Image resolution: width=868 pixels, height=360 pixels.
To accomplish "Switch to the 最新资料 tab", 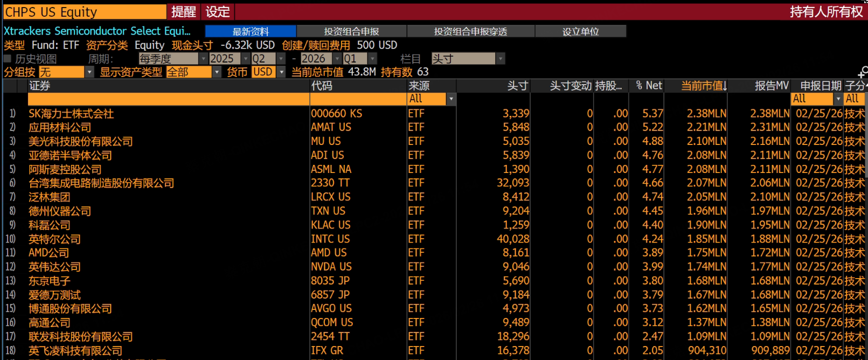I will [251, 32].
